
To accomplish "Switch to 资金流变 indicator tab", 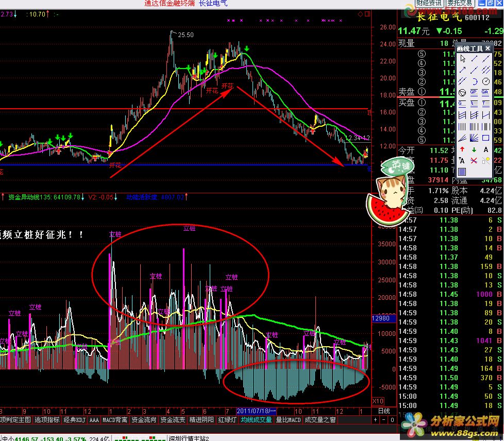I will (x=173, y=420).
